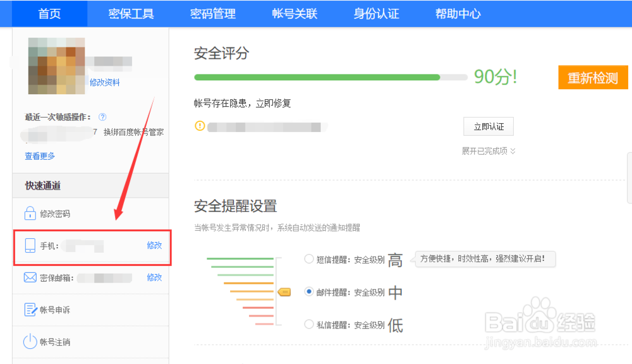Go to the 帮助中心 tab
632x364 pixels.
[458, 14]
